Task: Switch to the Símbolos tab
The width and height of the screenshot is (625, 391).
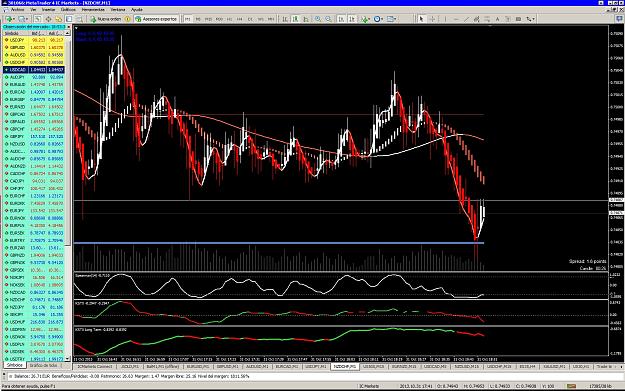Action: [14, 365]
